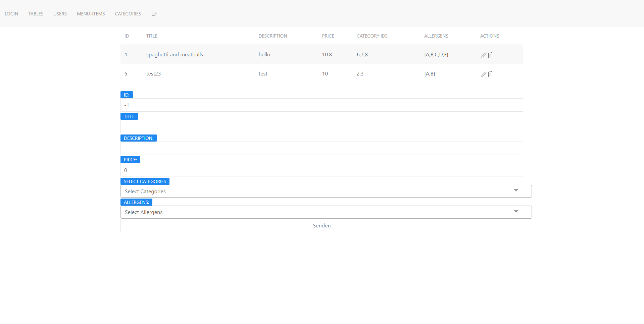Edit the "test23" menu item
This screenshot has width=644, height=324.
pyautogui.click(x=483, y=74)
